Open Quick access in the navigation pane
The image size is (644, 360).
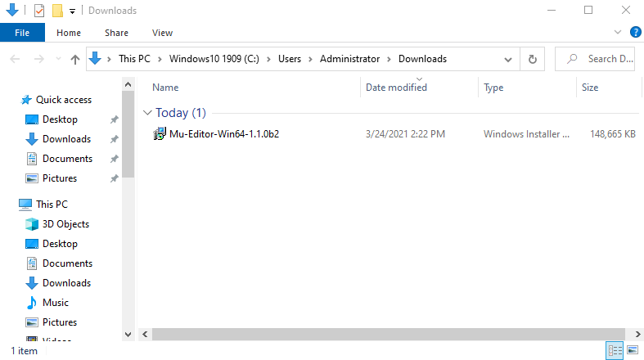click(x=64, y=100)
